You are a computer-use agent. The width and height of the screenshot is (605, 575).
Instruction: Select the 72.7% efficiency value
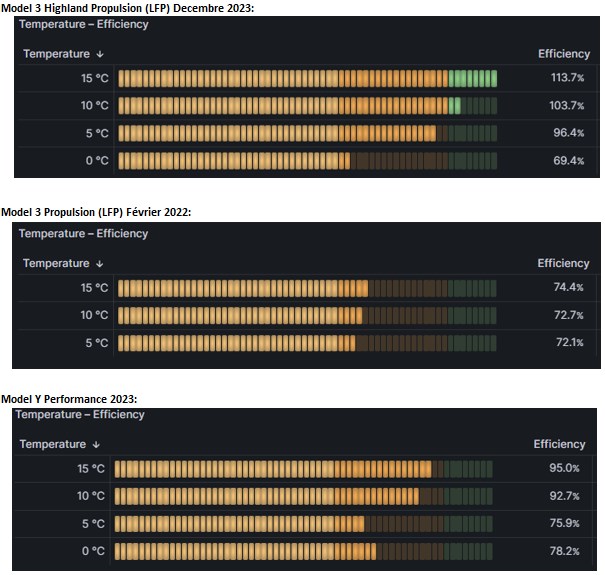[x=569, y=315]
